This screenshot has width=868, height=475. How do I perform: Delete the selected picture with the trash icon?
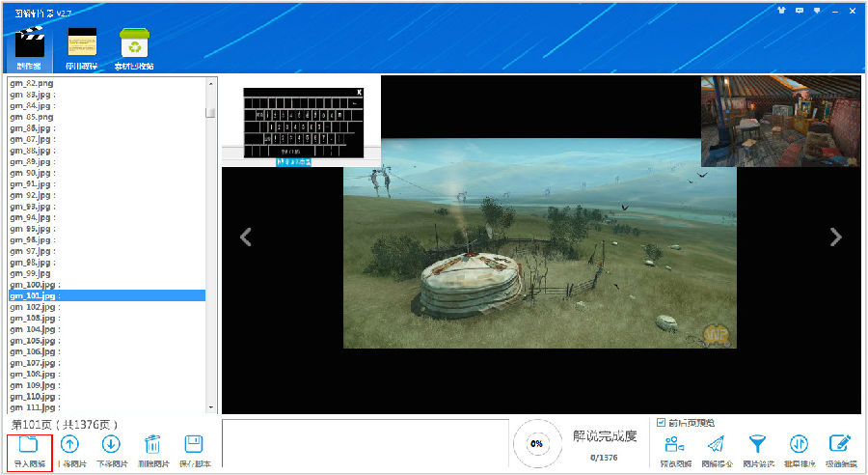coord(152,444)
